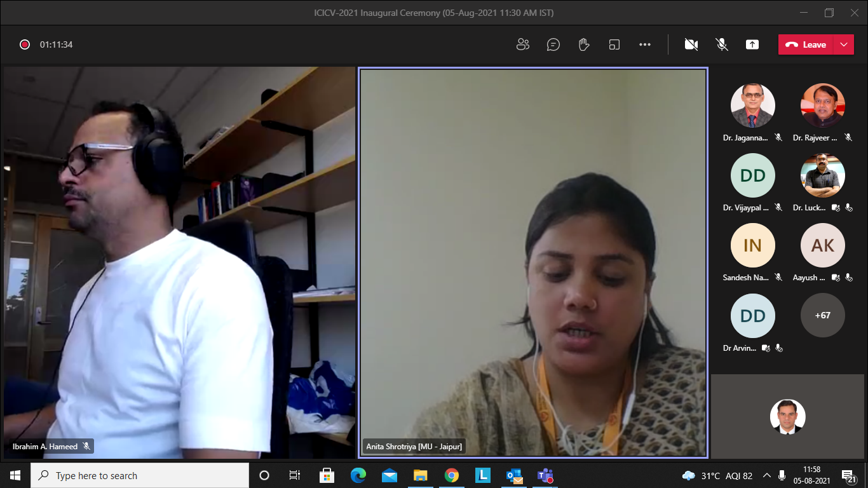Open the participants panel icon

pyautogui.click(x=523, y=44)
